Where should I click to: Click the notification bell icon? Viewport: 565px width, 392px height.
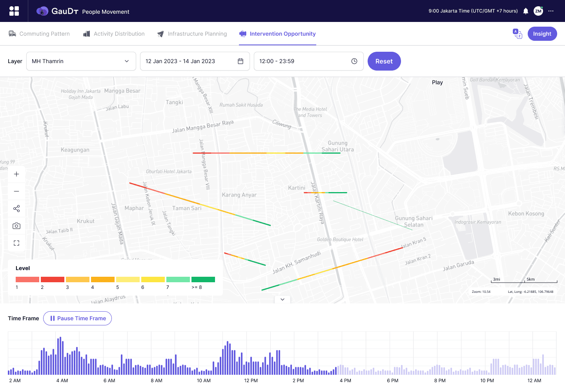click(x=526, y=11)
